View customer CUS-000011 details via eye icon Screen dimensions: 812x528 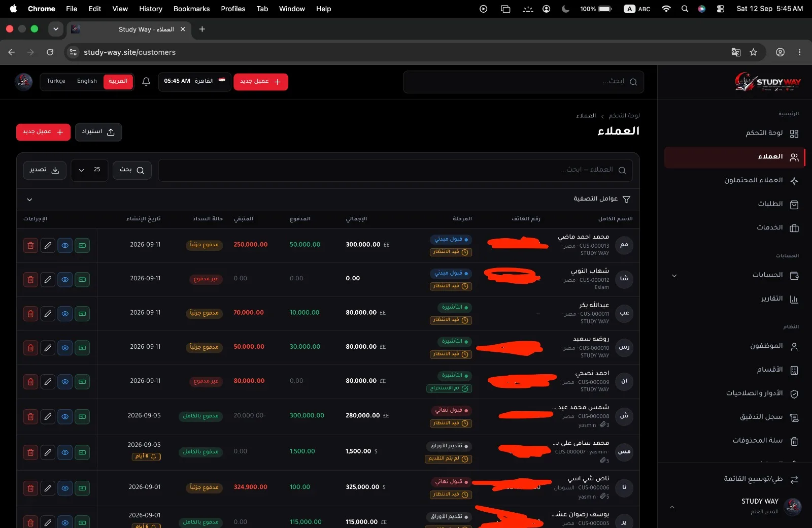click(65, 314)
